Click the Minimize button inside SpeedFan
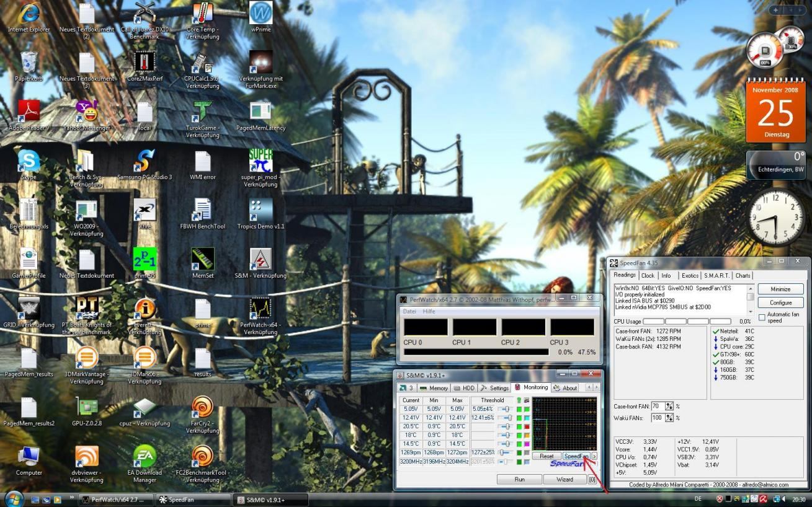Viewport: 812px width, 507px height. [780, 289]
